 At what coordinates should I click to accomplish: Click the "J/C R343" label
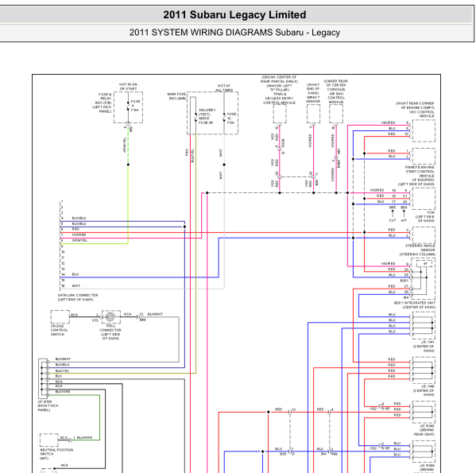[x=427, y=425]
